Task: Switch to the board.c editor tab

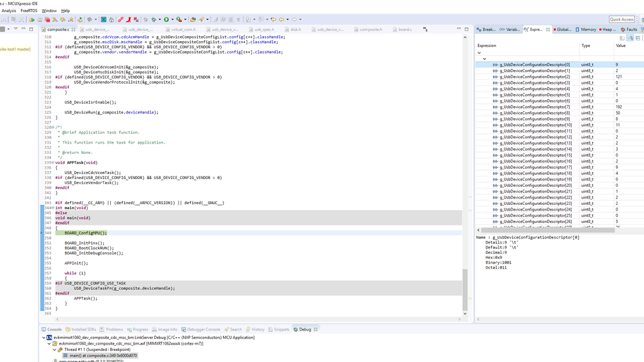Action: (x=402, y=30)
